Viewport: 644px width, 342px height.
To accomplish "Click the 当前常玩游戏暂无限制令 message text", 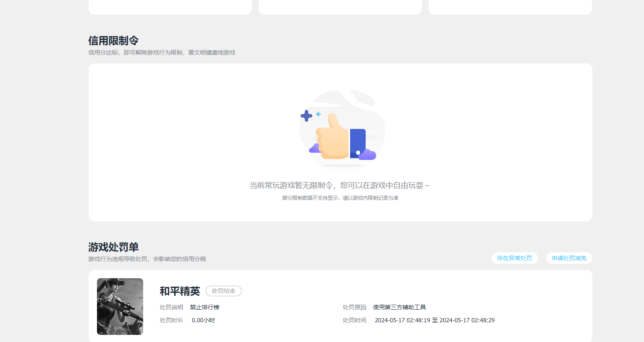I will click(340, 185).
